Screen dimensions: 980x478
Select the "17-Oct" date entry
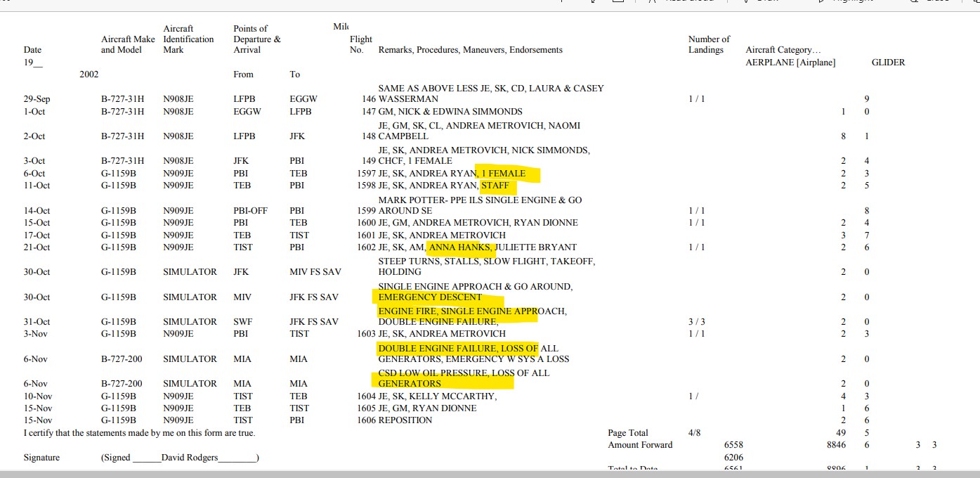click(x=37, y=235)
